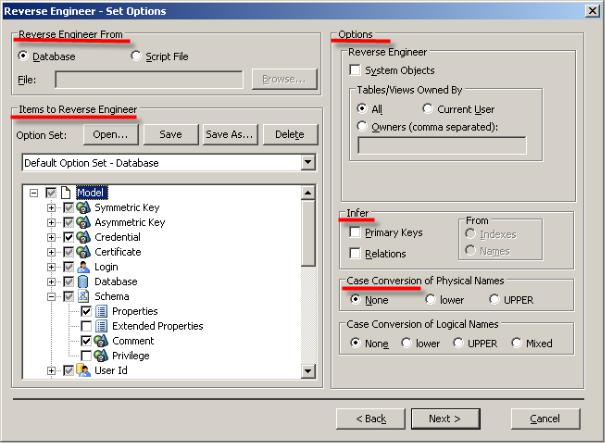Click the Model document icon in the tree
605x443 pixels.
(66, 192)
